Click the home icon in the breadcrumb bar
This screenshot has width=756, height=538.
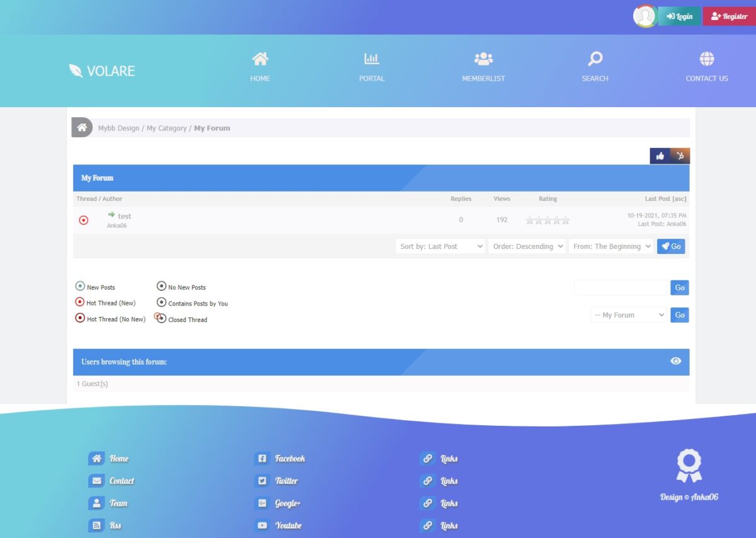(x=82, y=127)
